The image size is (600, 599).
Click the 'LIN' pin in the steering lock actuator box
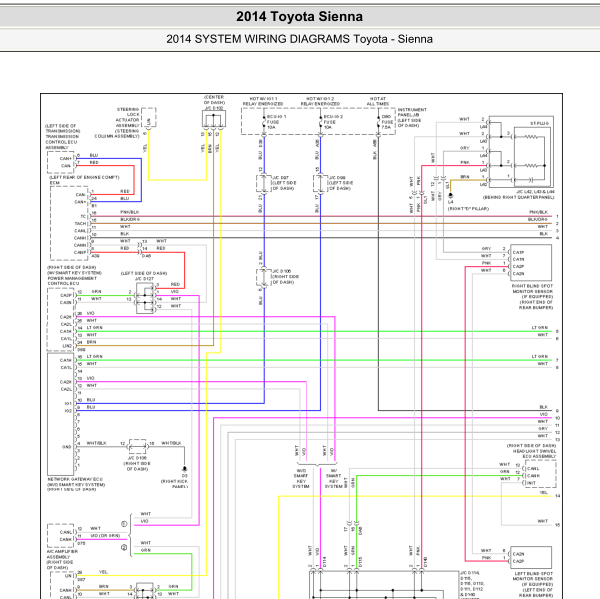click(x=149, y=122)
